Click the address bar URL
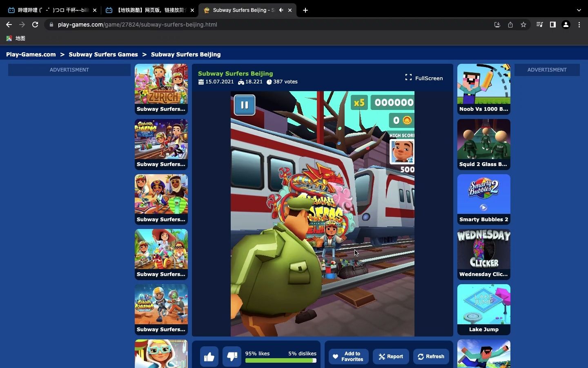Screen dimensions: 588x368 click(x=137, y=25)
